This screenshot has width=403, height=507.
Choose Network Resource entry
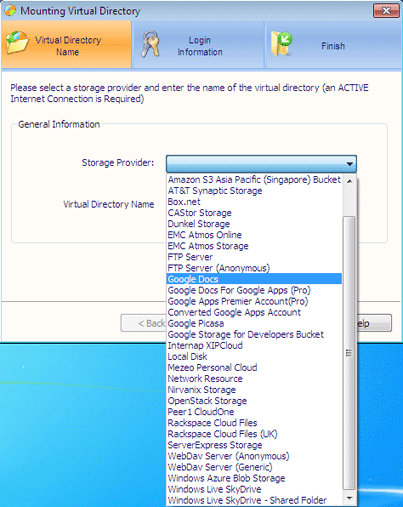click(254, 379)
